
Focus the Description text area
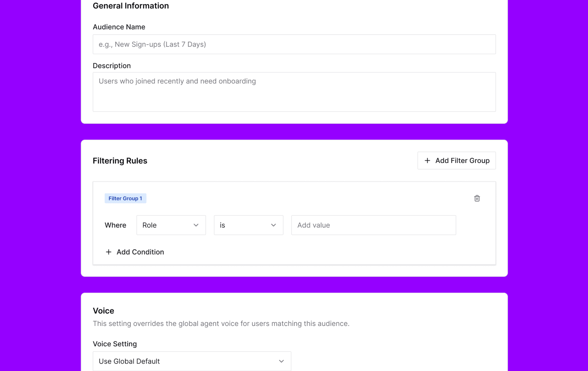[294, 92]
